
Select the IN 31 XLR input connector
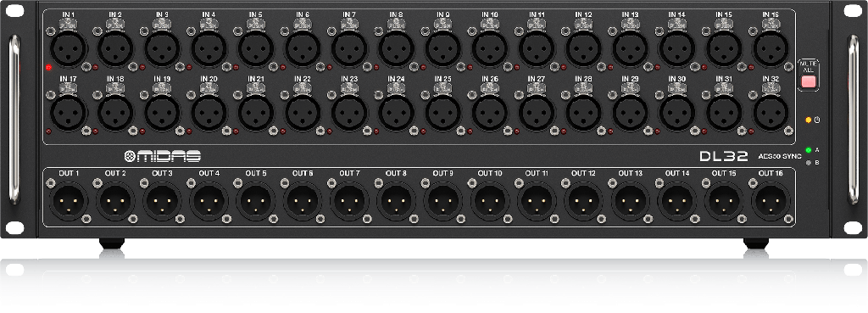pos(724,113)
